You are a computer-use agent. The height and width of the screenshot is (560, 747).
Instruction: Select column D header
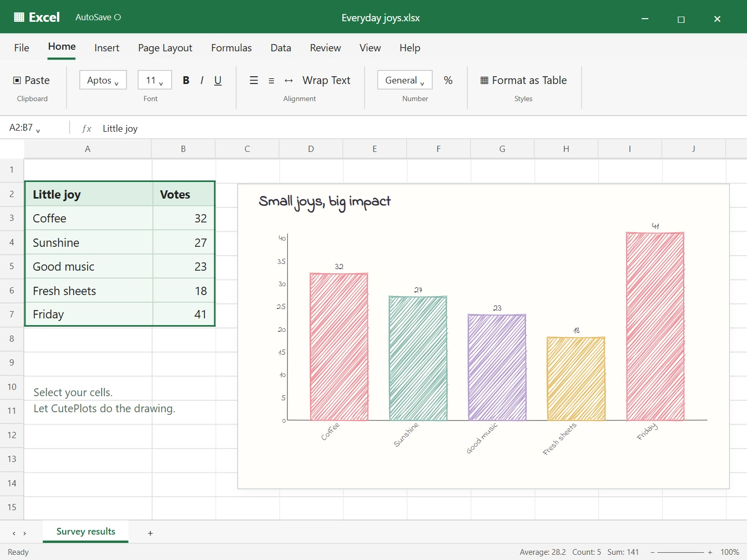point(311,149)
